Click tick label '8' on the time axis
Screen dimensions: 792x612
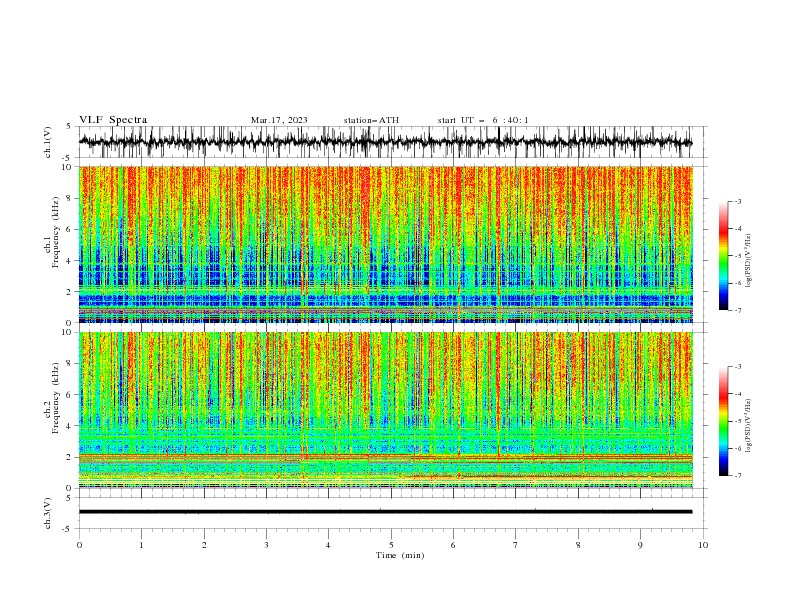tap(578, 545)
